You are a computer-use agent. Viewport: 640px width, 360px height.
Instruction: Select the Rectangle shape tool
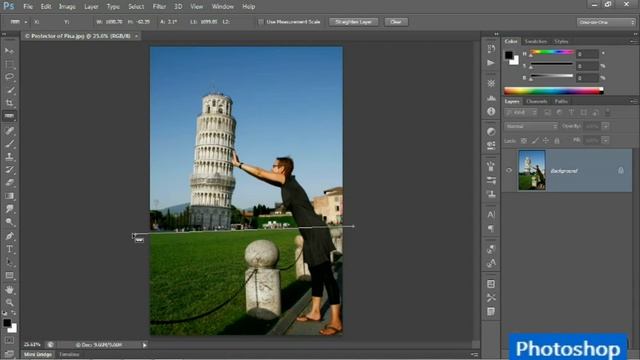point(9,276)
